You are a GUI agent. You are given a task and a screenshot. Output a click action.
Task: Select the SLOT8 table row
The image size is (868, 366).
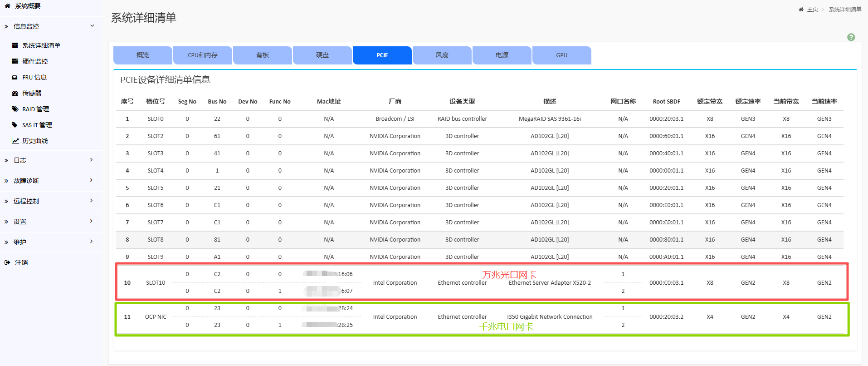479,240
